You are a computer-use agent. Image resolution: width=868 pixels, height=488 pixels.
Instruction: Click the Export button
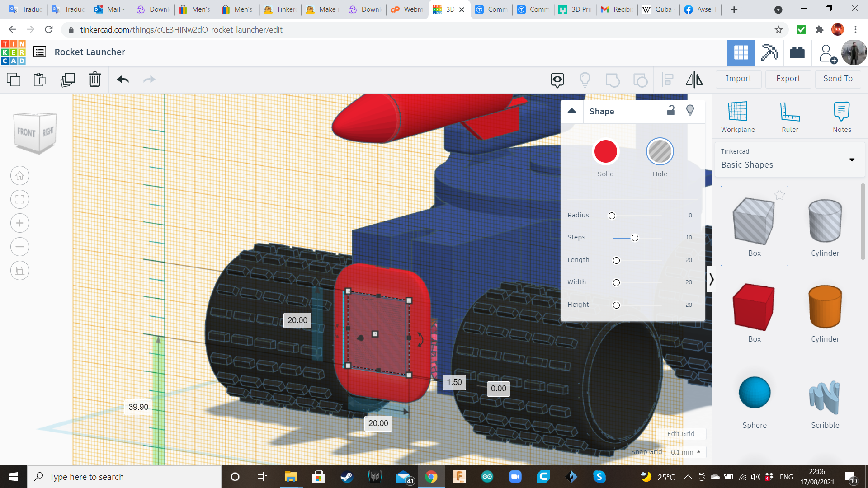(x=788, y=79)
